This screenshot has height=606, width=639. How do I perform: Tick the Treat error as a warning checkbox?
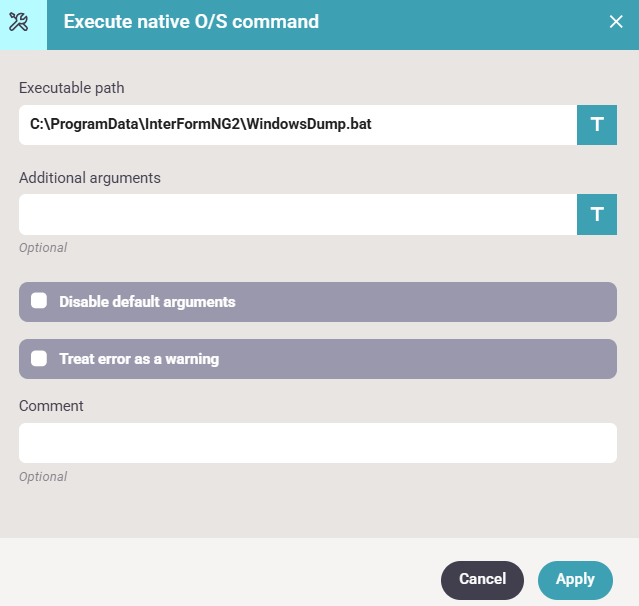point(40,358)
